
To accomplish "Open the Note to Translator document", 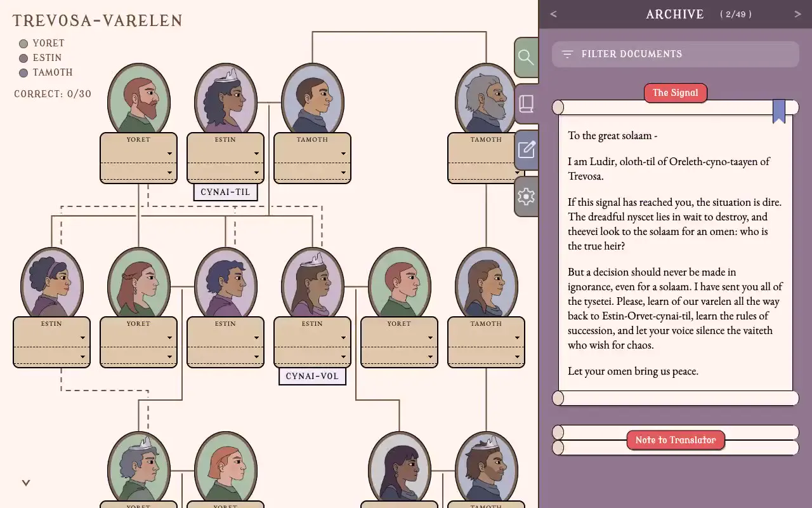I will tap(675, 440).
